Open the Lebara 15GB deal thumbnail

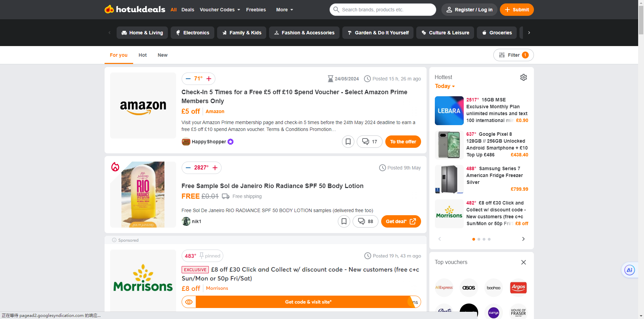click(449, 111)
